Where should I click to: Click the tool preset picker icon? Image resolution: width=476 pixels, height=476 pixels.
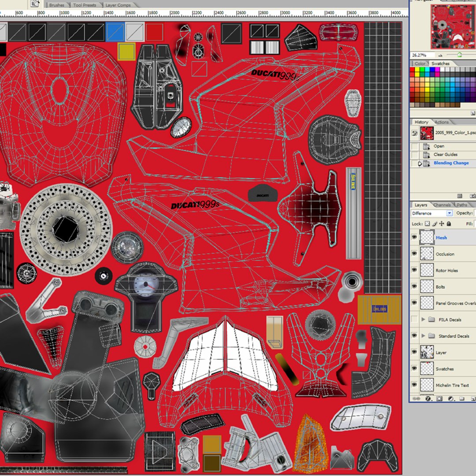35,4
